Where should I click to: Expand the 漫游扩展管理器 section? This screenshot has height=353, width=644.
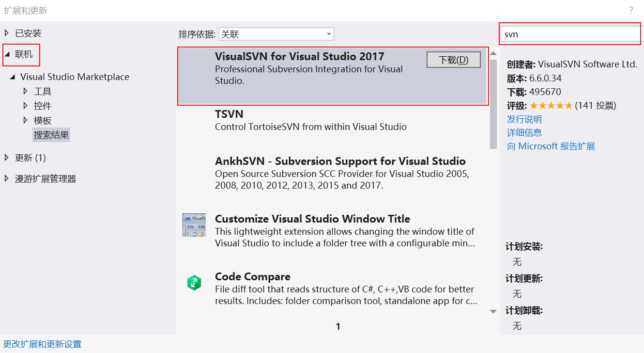6,178
